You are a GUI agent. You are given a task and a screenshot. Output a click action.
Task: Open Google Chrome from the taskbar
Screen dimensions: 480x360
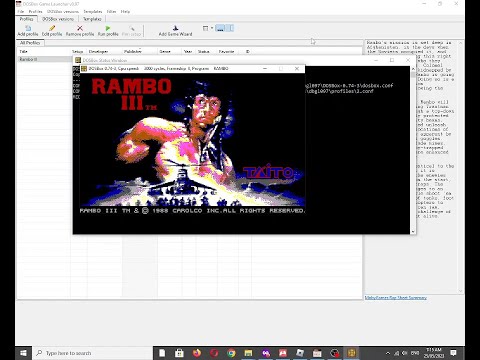[231, 353]
